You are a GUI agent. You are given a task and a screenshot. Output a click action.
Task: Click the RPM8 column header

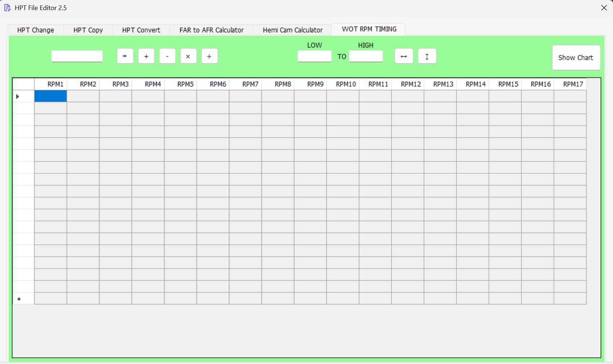[278, 84]
